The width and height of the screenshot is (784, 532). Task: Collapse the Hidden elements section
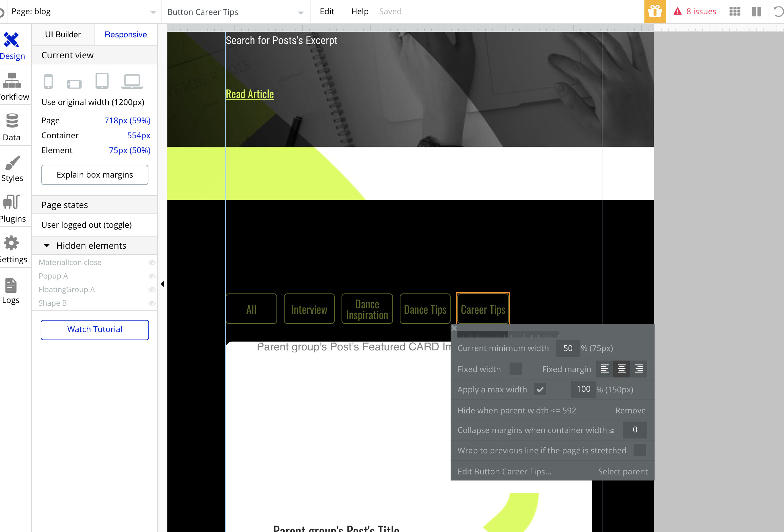pyautogui.click(x=47, y=246)
